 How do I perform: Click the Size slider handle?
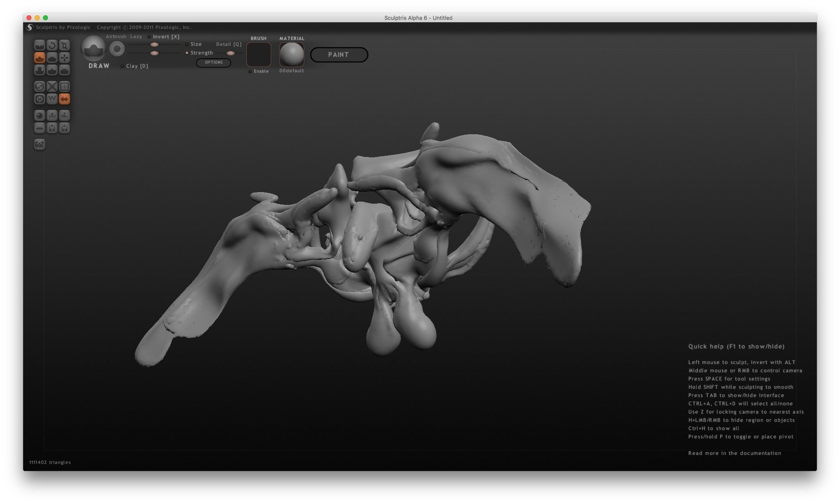point(154,45)
